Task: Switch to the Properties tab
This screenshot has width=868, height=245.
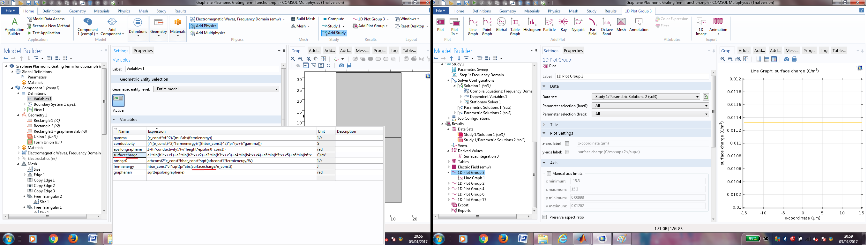Action: 143,50
